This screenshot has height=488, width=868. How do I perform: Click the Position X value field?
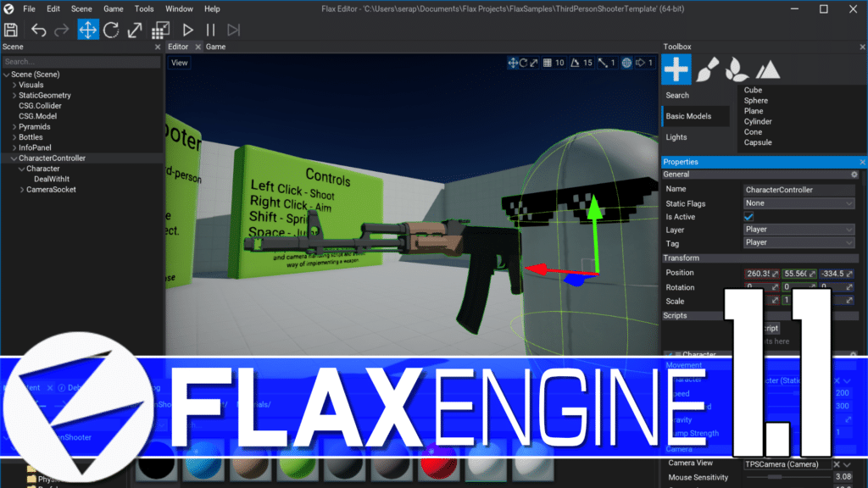click(x=762, y=274)
